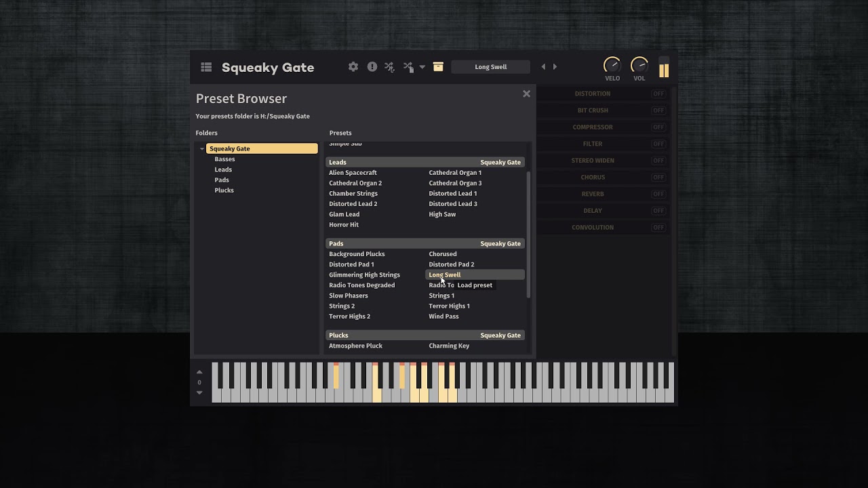Click the output level meter
This screenshot has width=868, height=488.
(664, 68)
